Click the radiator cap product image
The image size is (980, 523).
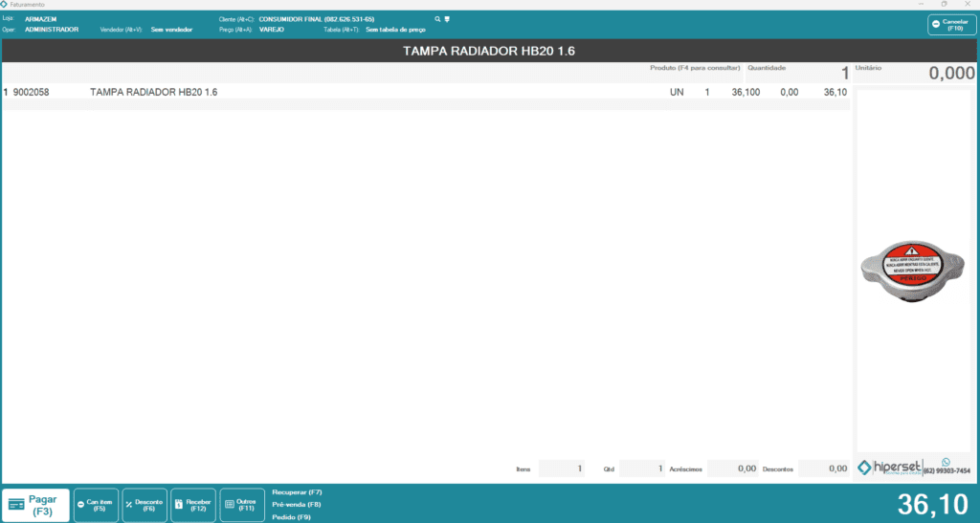pyautogui.click(x=912, y=270)
